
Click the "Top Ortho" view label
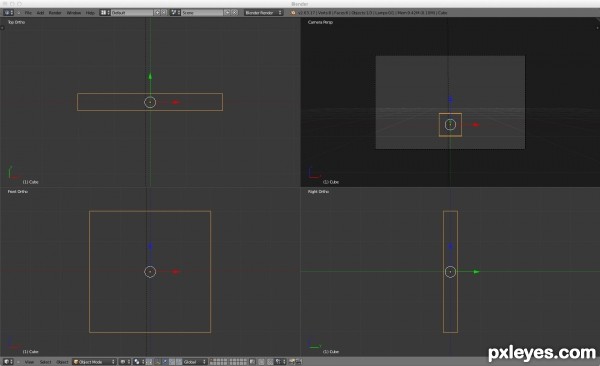pos(16,22)
